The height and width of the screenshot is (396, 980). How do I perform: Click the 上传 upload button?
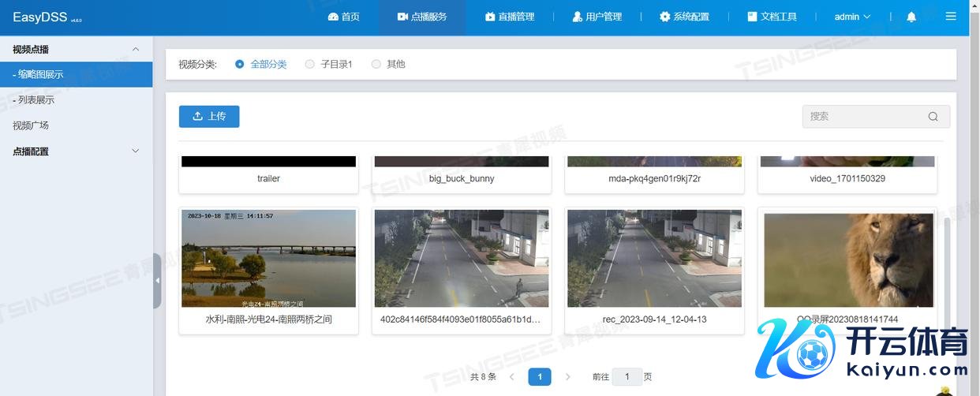click(209, 116)
